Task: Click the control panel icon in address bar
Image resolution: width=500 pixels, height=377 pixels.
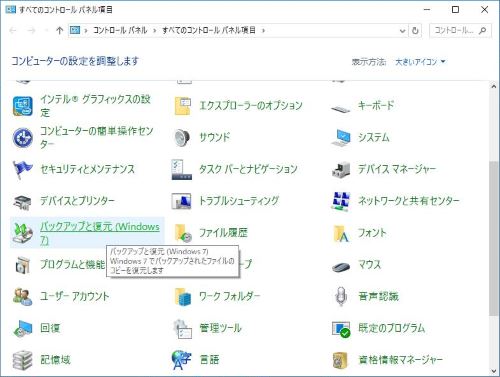Action: [x=75, y=30]
